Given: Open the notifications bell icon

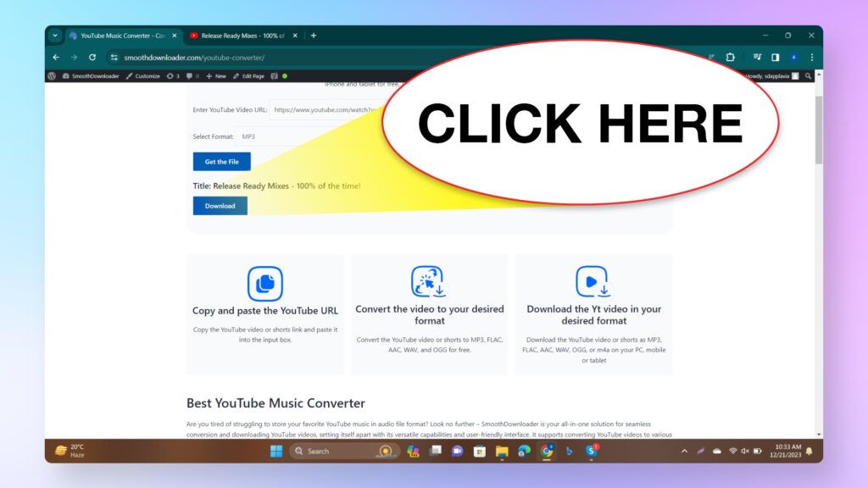Looking at the screenshot, I should (x=810, y=452).
